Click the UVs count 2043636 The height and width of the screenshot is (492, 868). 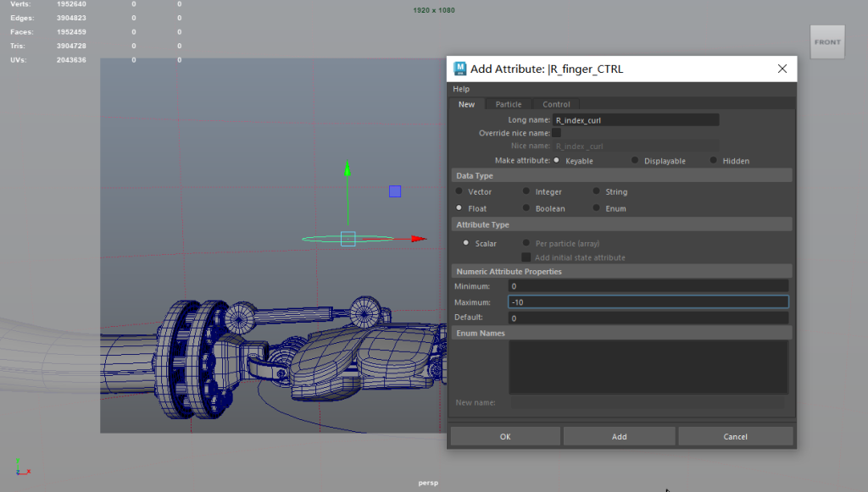click(x=71, y=60)
